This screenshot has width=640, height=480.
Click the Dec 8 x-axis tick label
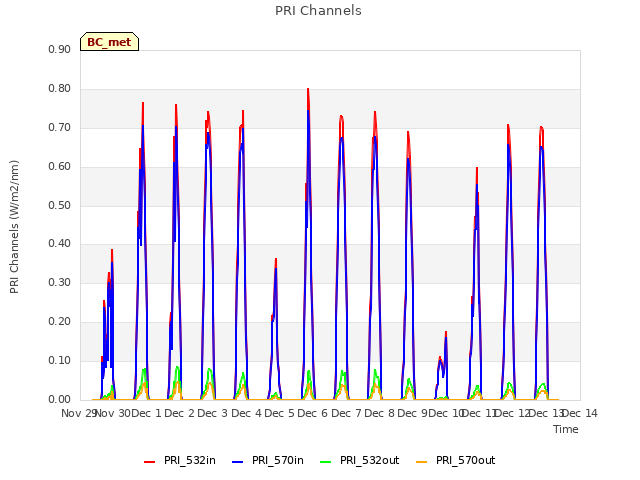point(380,413)
